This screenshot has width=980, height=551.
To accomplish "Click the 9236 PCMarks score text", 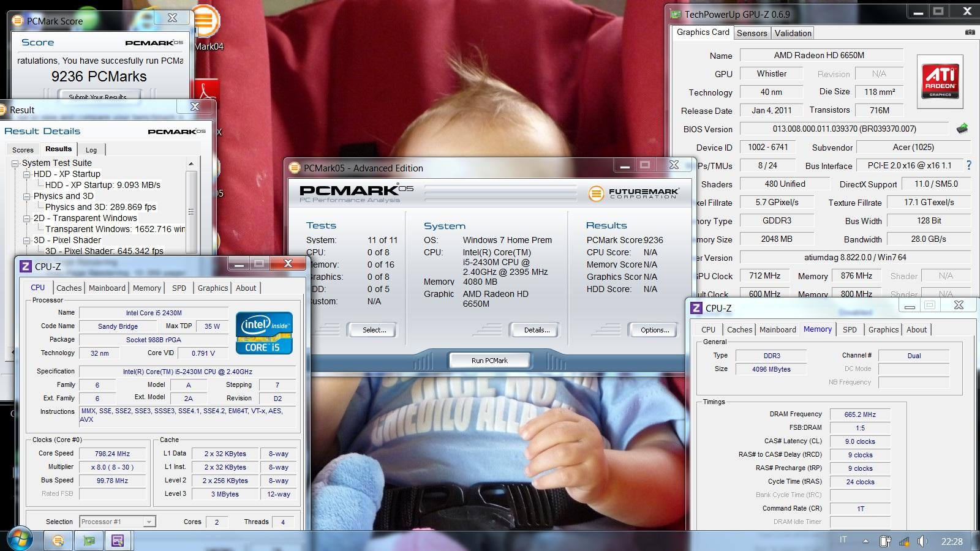I will tap(99, 77).
